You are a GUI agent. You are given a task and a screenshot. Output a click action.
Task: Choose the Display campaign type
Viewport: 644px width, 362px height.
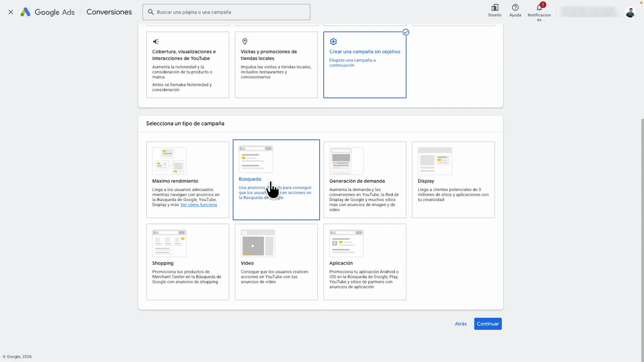pos(453,179)
